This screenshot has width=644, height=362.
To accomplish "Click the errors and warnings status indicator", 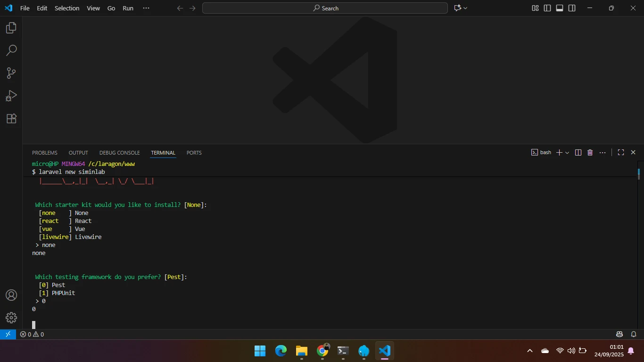I will coord(32,334).
